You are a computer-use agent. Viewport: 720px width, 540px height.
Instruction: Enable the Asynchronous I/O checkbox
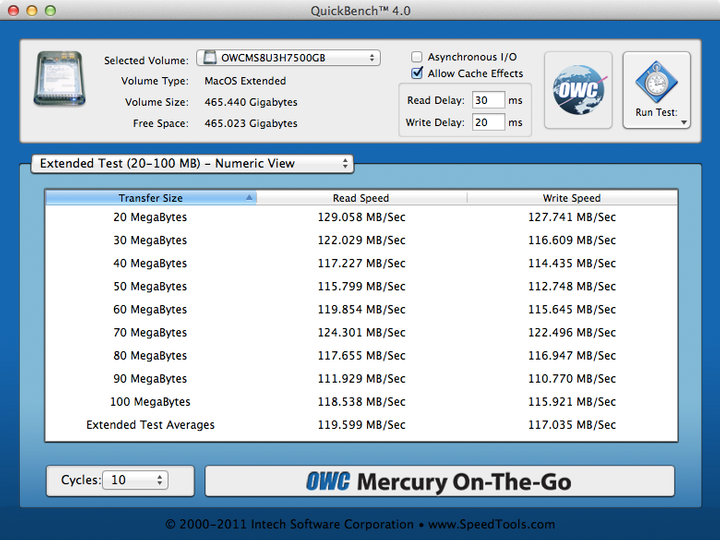tap(418, 58)
